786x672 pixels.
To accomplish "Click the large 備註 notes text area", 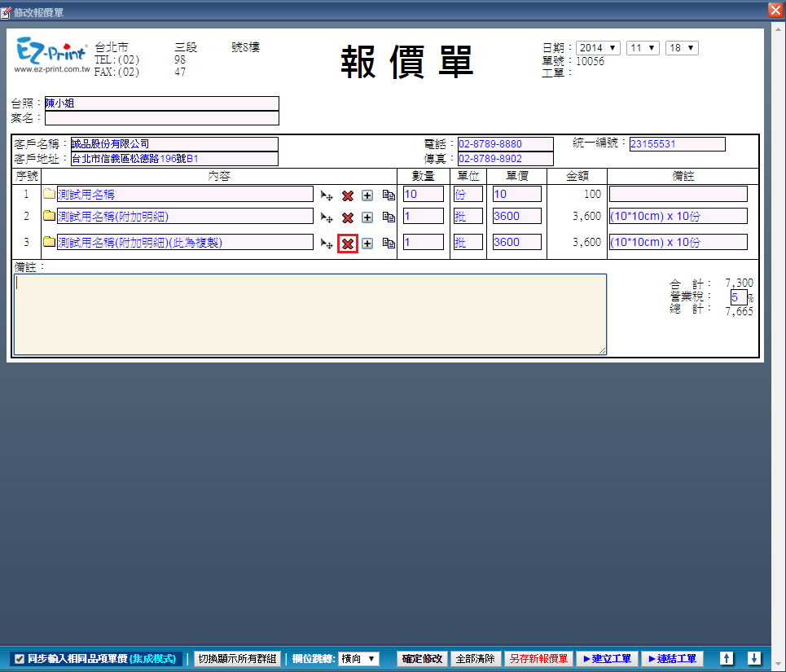I will (310, 314).
